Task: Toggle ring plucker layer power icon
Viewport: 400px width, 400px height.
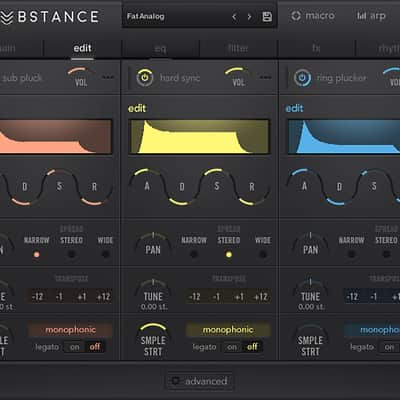Action: pyautogui.click(x=302, y=78)
